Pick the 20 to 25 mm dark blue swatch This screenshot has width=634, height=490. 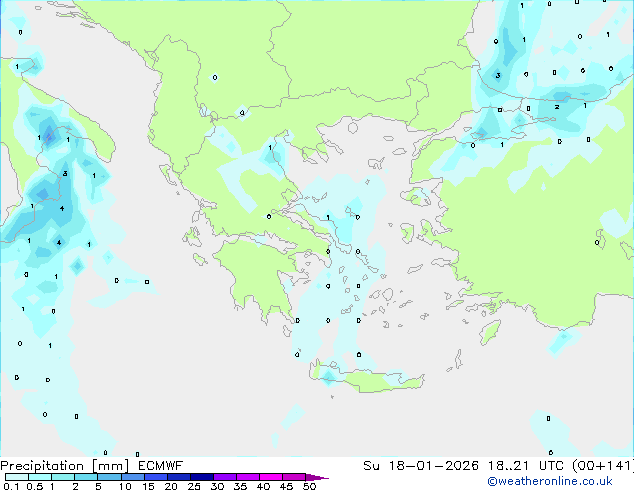pos(178,477)
